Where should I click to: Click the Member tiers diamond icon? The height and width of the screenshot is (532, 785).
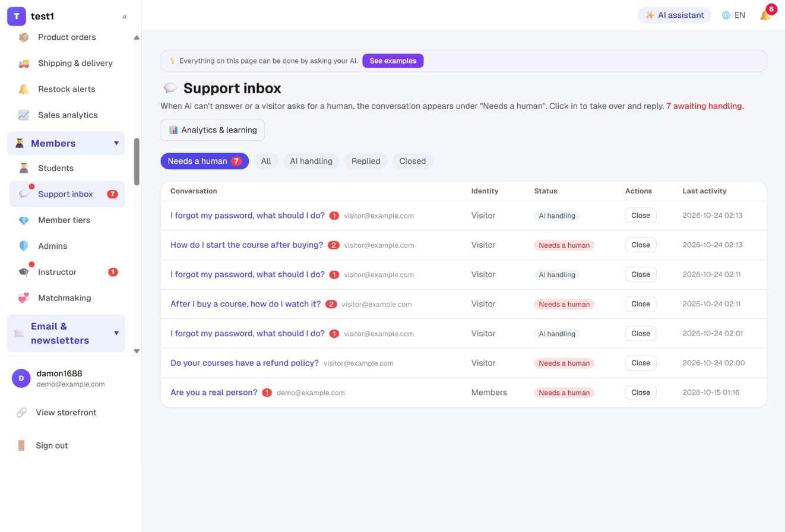(24, 220)
